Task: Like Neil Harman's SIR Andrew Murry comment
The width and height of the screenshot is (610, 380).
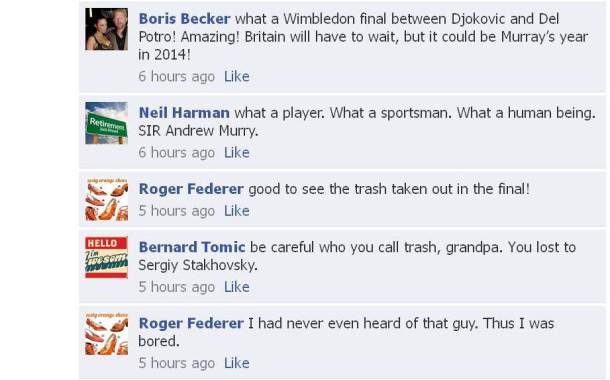Action: click(x=237, y=152)
